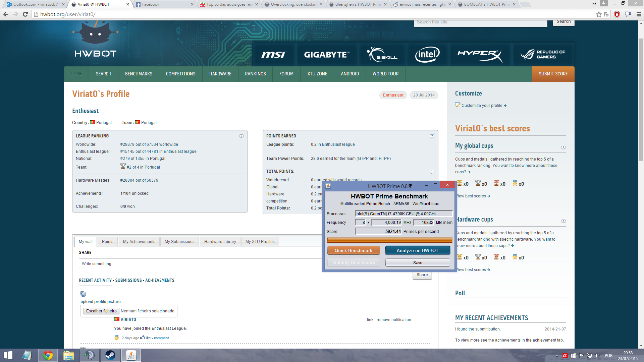This screenshot has width=644, height=362.
Task: Click the My global cups help icon
Action: tap(563, 147)
